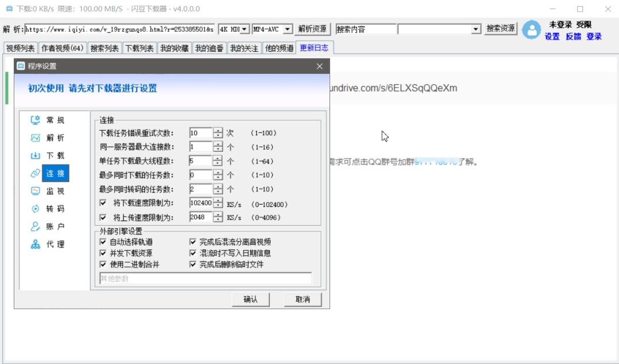
Task: Toggle 混流时不写入日期信息 checkbox
Action: pos(193,253)
